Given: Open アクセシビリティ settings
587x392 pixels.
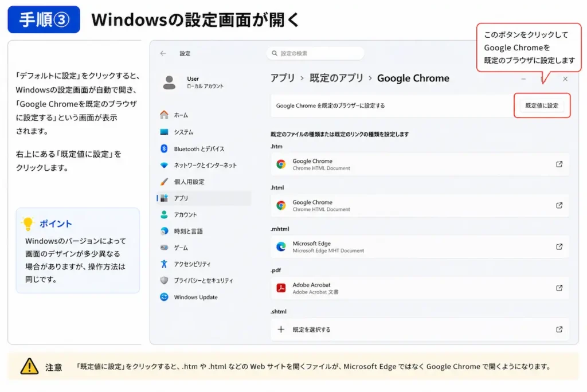Looking at the screenshot, I should coord(204,264).
